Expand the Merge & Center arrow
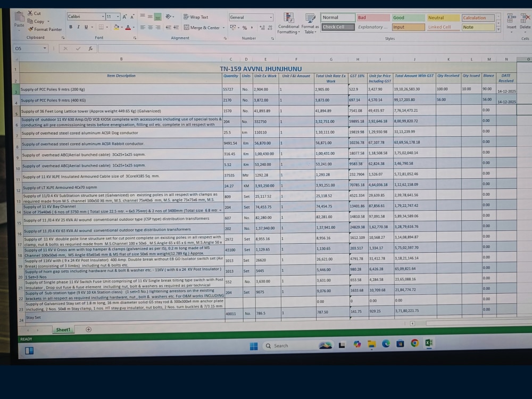The width and height of the screenshot is (532, 399). pyautogui.click(x=223, y=28)
